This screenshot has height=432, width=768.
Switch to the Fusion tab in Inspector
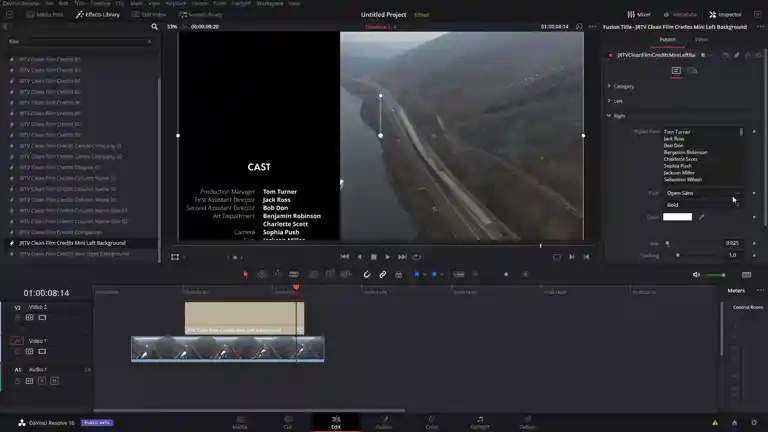[x=667, y=39]
